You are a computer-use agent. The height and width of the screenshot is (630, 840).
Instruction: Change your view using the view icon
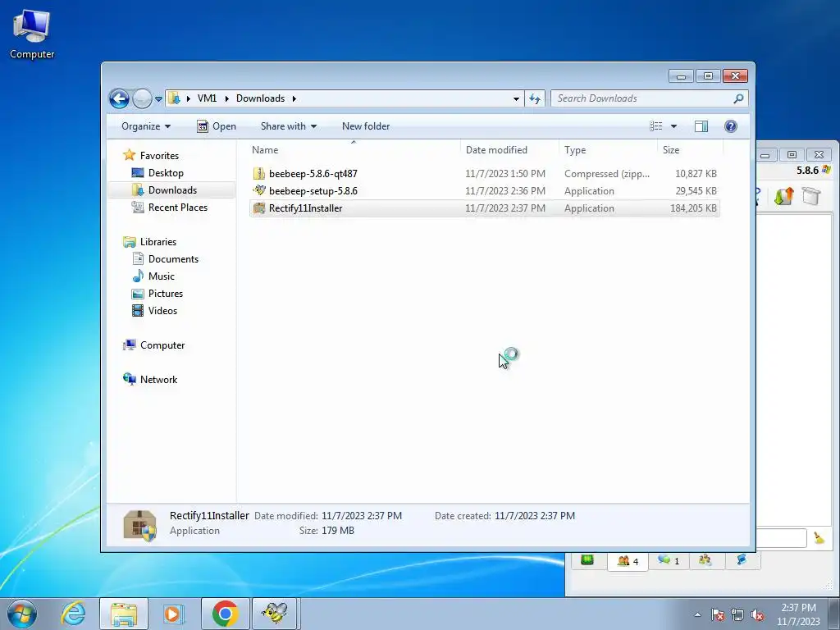click(655, 126)
